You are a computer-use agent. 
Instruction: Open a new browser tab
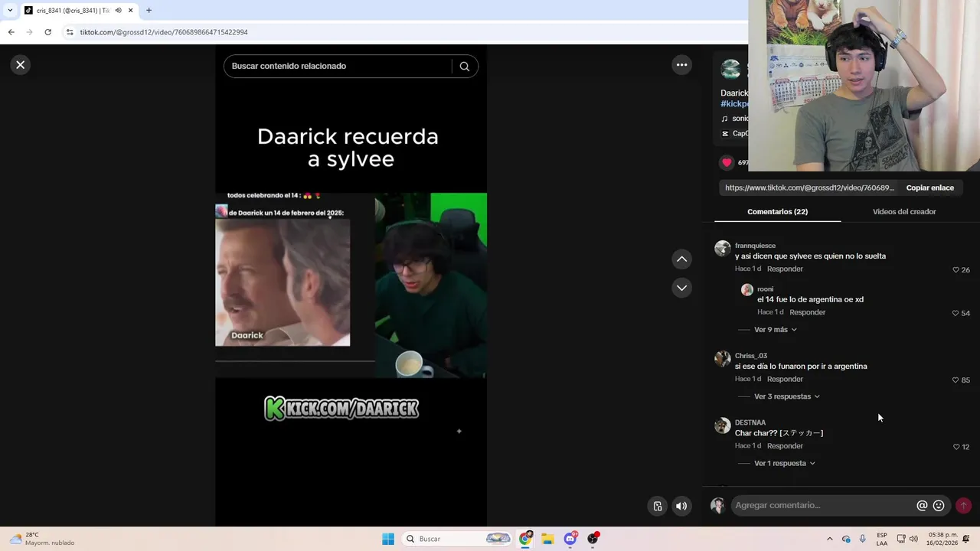point(149,10)
